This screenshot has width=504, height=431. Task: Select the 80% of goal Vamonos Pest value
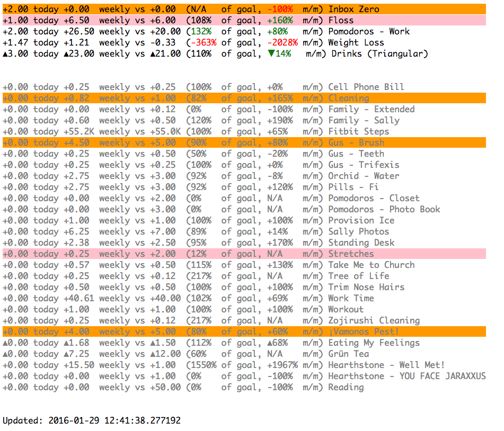[198, 332]
